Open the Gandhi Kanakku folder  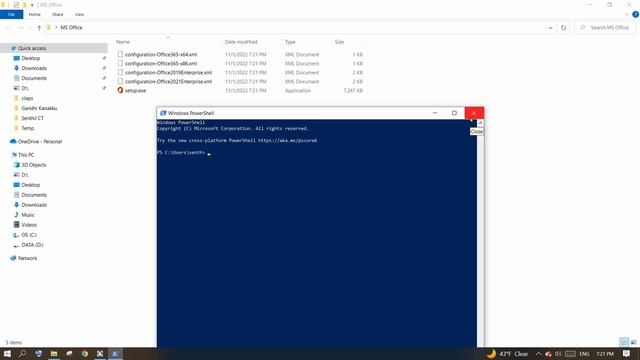tap(39, 108)
